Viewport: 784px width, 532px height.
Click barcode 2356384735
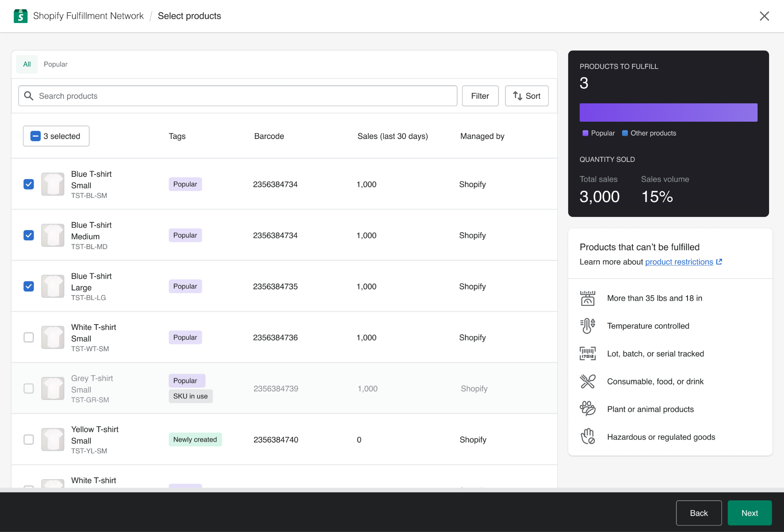click(275, 286)
